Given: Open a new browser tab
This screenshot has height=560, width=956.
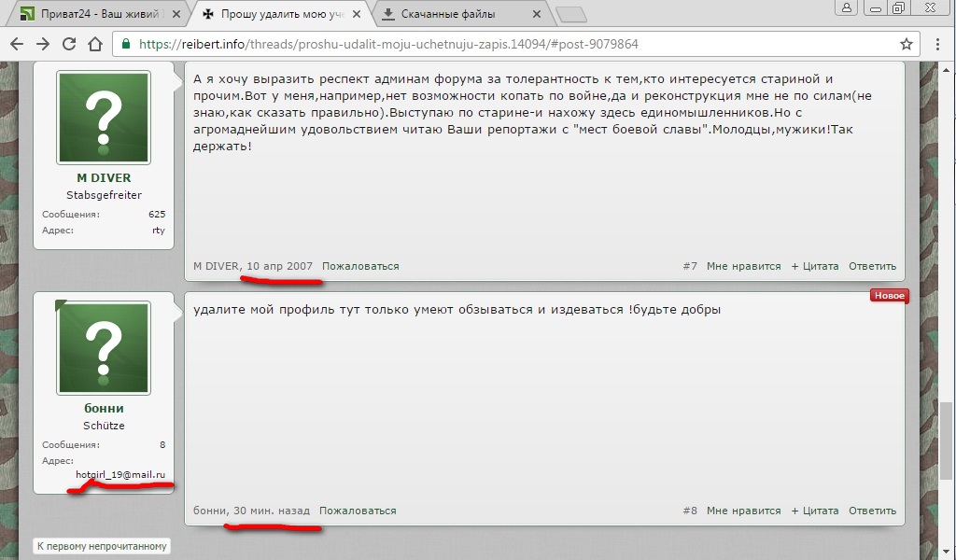Looking at the screenshot, I should tap(571, 15).
